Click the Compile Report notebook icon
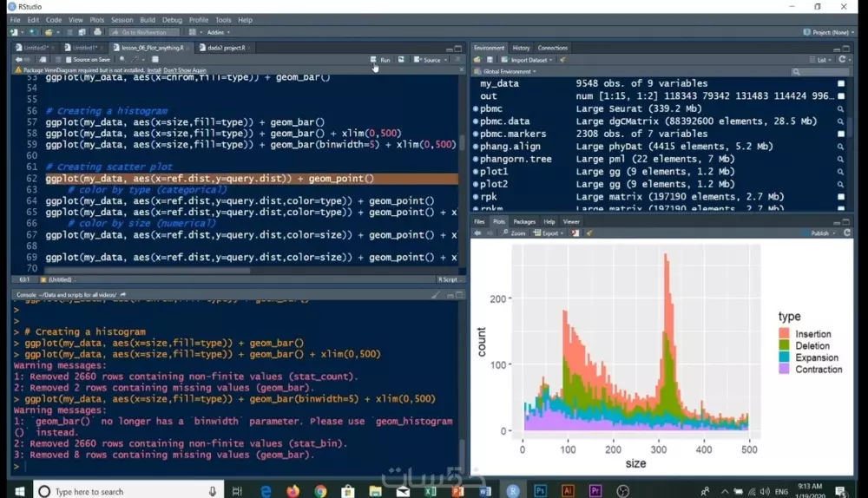The width and height of the screenshot is (868, 498). [155, 59]
